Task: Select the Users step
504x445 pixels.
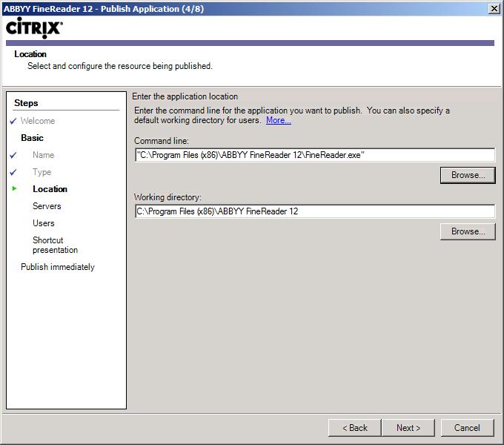Action: pyautogui.click(x=44, y=223)
